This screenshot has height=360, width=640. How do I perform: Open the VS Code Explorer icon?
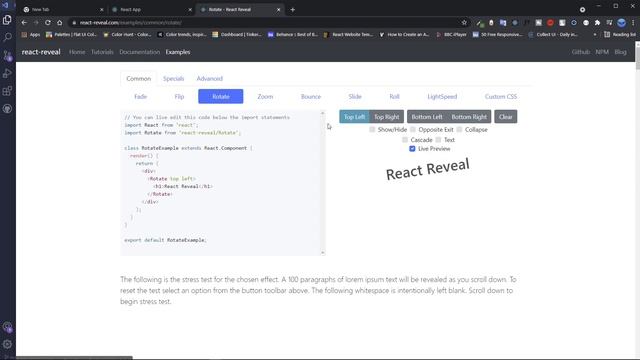(7, 20)
